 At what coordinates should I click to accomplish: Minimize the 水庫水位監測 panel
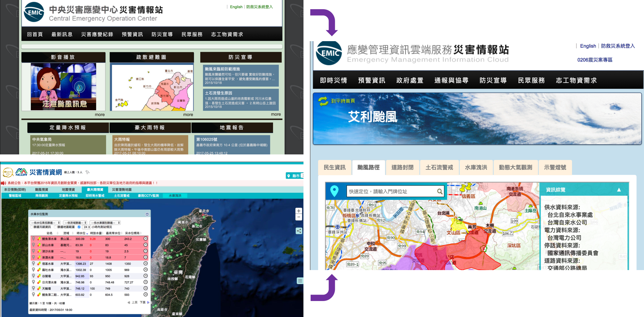click(147, 214)
